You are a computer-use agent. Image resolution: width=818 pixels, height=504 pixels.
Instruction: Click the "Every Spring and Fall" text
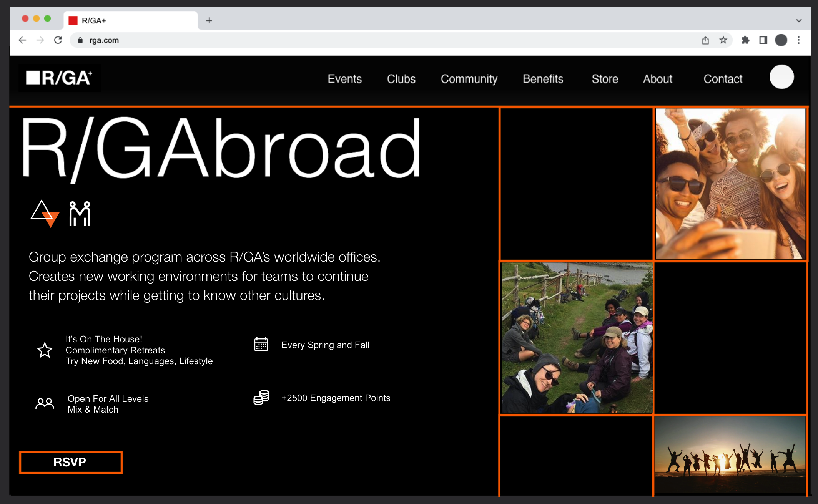click(x=325, y=345)
